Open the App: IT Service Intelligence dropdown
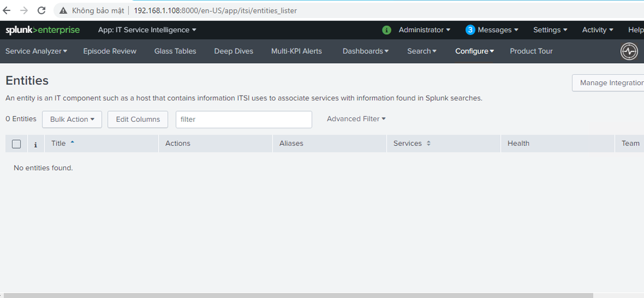 (x=147, y=30)
